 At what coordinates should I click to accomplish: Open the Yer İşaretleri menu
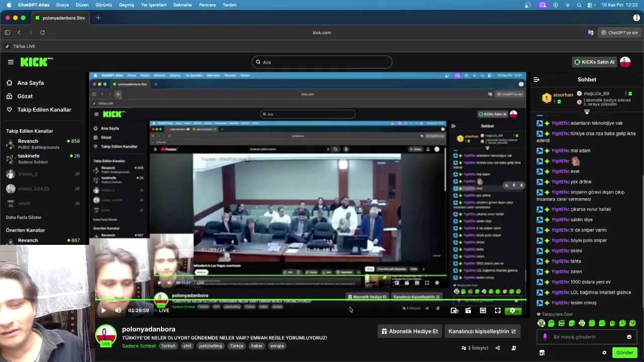point(153,5)
